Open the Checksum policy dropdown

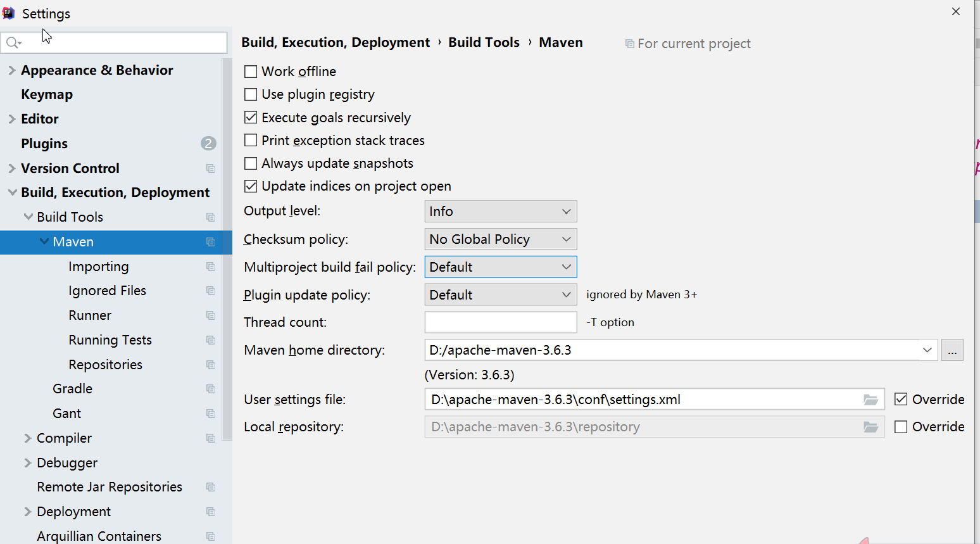[x=500, y=239]
